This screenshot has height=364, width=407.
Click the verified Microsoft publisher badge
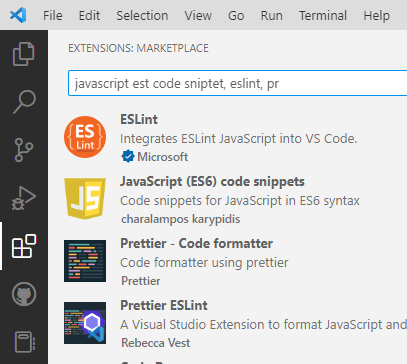pos(128,156)
